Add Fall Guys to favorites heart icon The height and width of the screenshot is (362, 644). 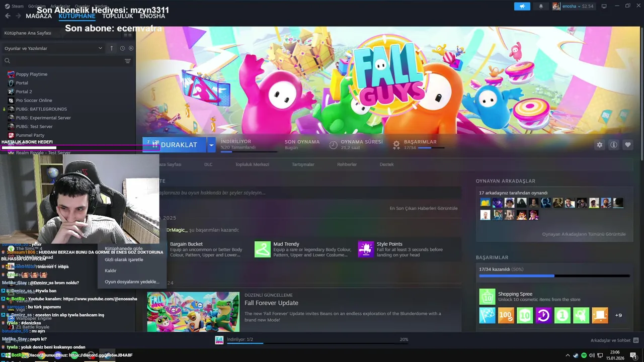point(628,145)
